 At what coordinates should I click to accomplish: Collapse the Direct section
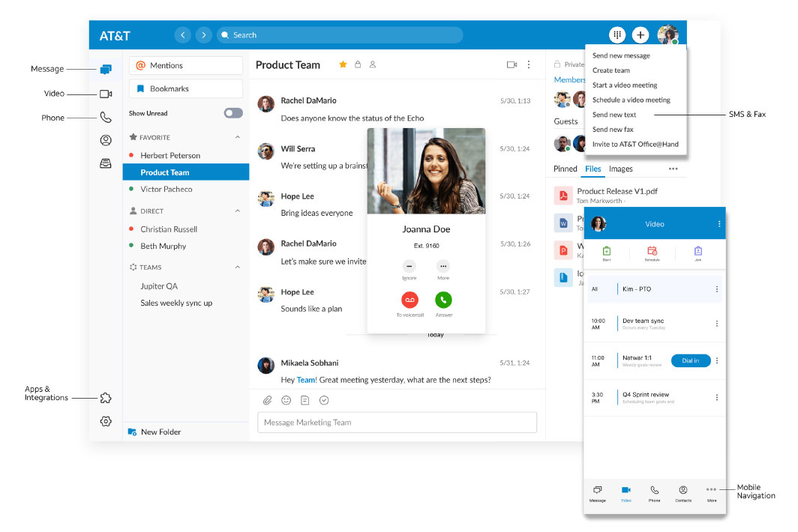coord(238,211)
